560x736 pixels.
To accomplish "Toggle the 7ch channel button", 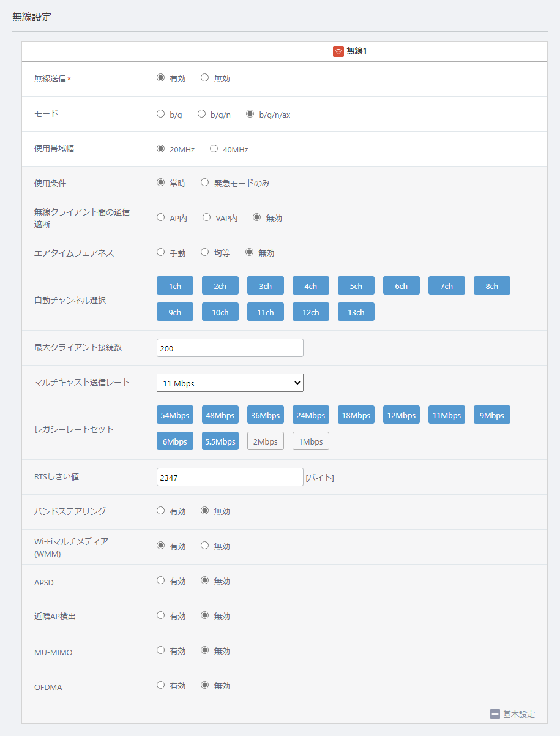I will pyautogui.click(x=447, y=286).
